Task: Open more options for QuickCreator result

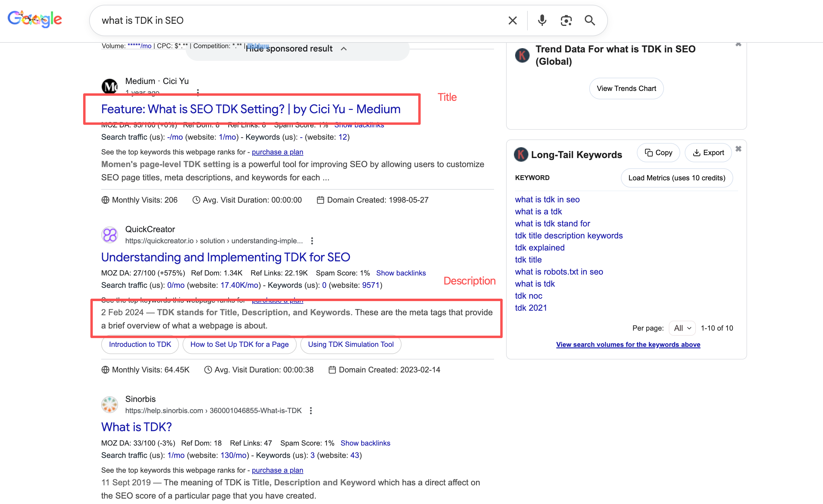Action: pos(311,241)
